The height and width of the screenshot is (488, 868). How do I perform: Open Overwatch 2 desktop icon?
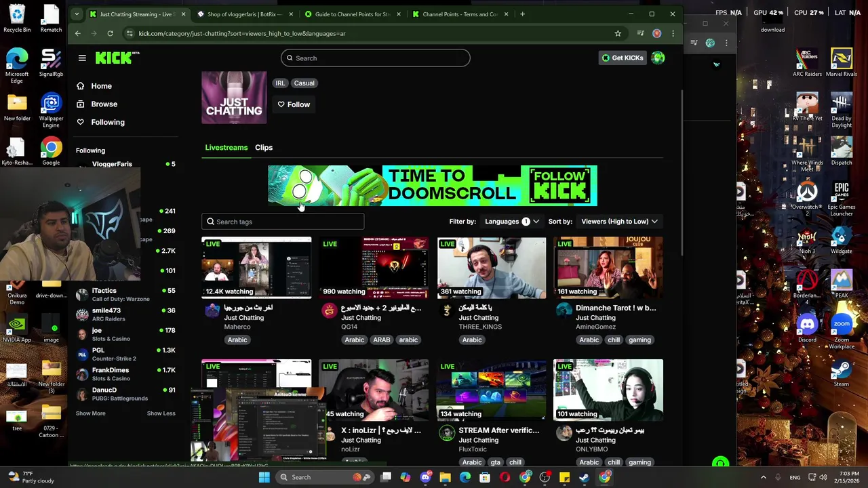pyautogui.click(x=807, y=198)
